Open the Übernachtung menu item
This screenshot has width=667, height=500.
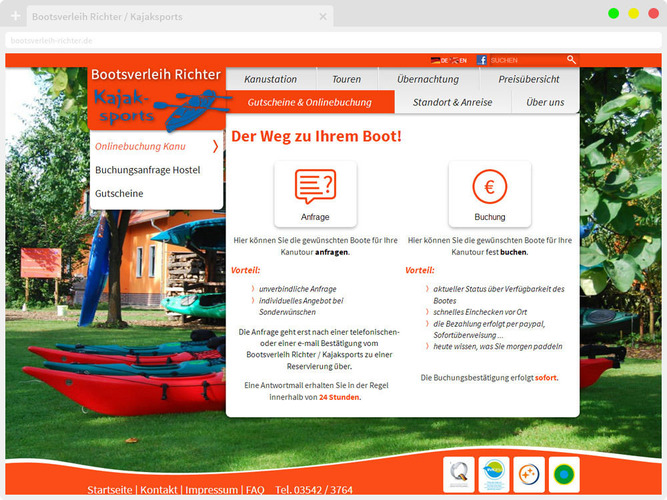(428, 79)
